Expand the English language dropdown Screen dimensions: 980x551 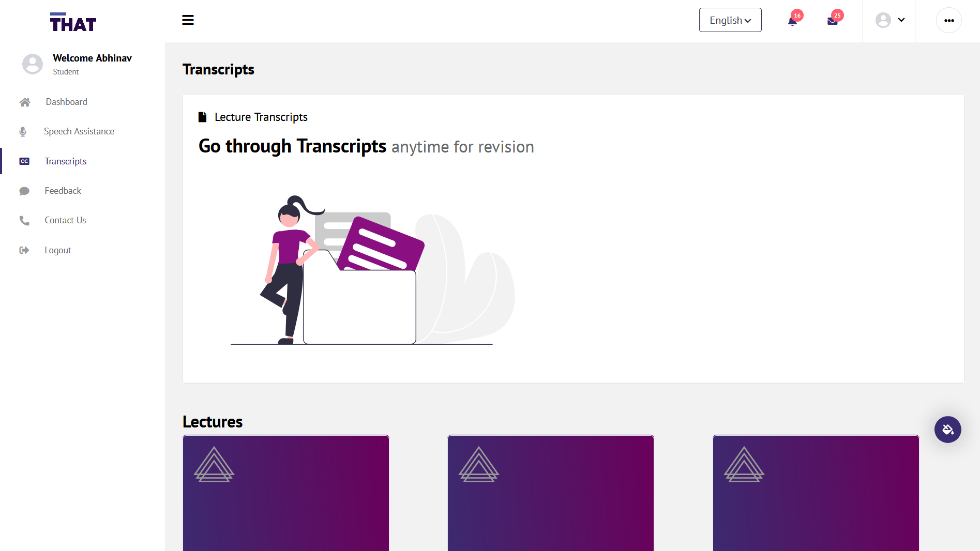click(x=730, y=20)
